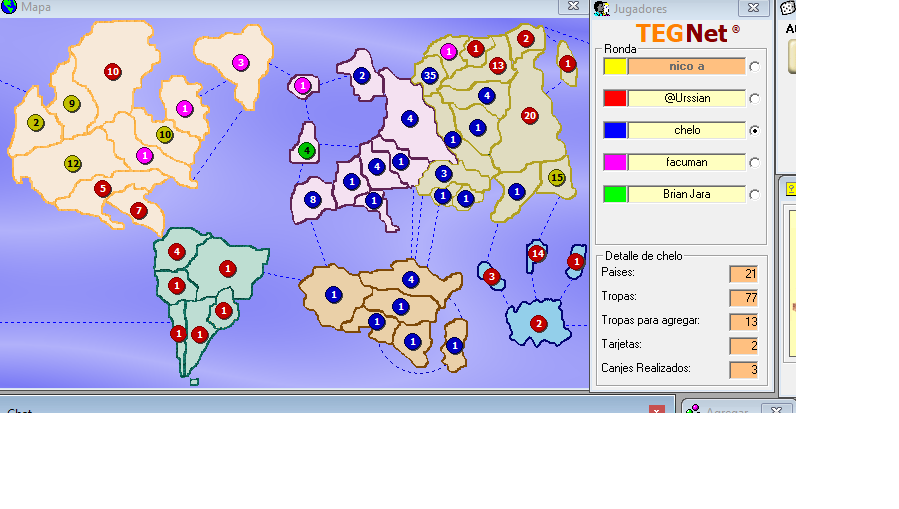Pick the magenta army token showing 3

point(240,63)
